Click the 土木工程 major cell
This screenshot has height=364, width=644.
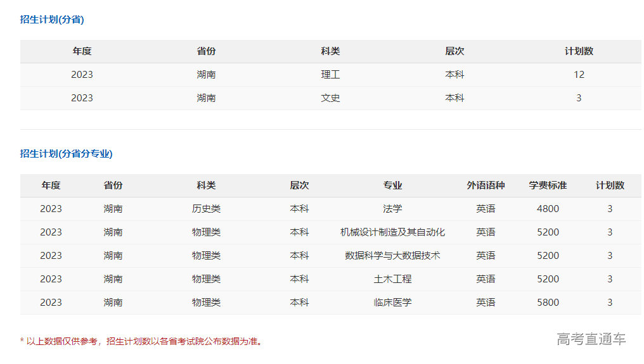(392, 279)
